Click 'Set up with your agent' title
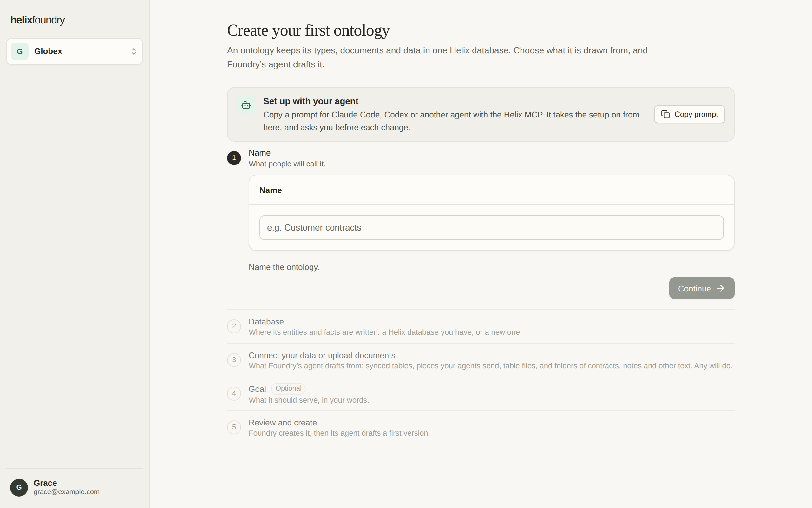The width and height of the screenshot is (812, 508). point(311,101)
